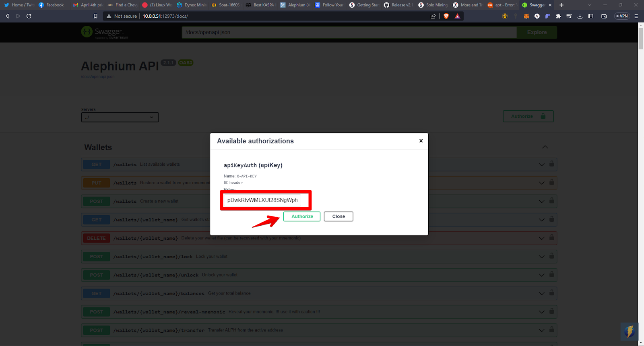This screenshot has width=644, height=346.
Task: Click the share icon in address bar
Action: pyautogui.click(x=433, y=16)
